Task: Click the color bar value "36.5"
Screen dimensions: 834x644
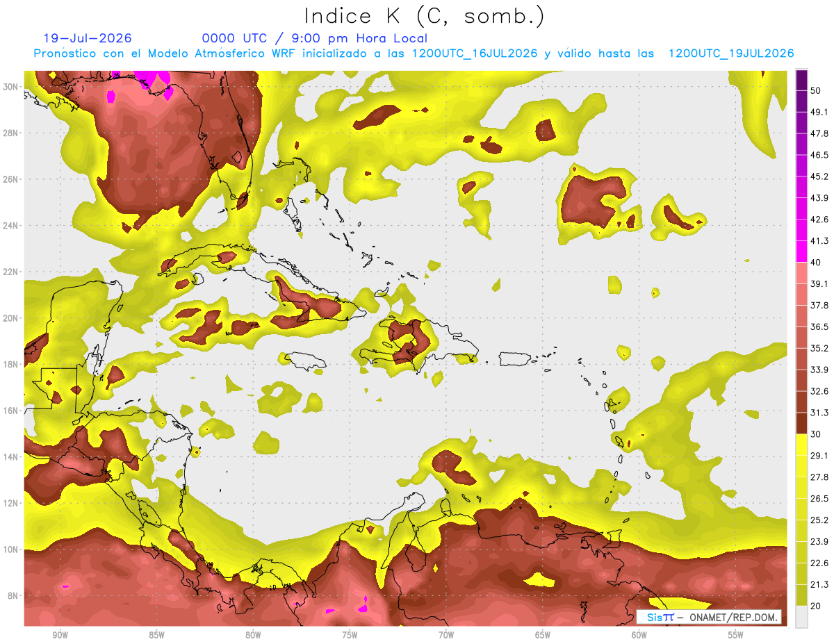Action: click(x=819, y=327)
